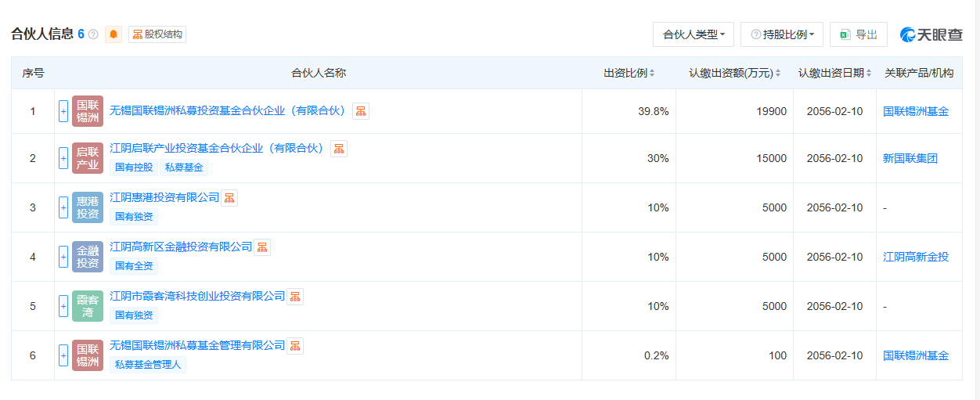This screenshot has height=400, width=980.
Task: Click structure icon next to 江阴高新区金融投资有限公司
Action: 262,247
